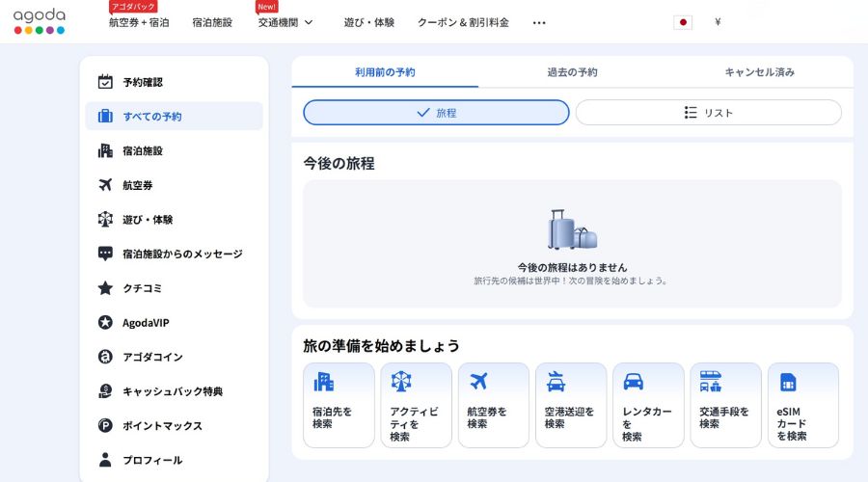Viewport: 868px width, 482px height.
Task: Click the 交通手段を検索 card label
Action: [x=723, y=417]
